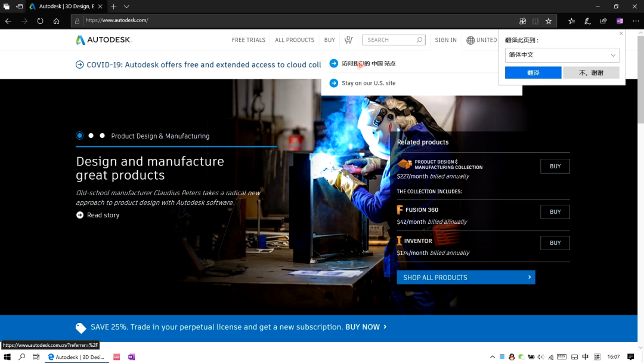The height and width of the screenshot is (363, 644).
Task: Click the Product Design & Manufacturing slide label
Action: (160, 136)
